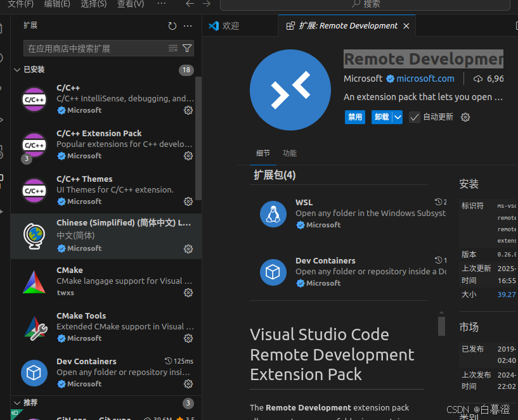The image size is (518, 420).
Task: Click the installed list vertical scrollbar
Action: click(198, 138)
